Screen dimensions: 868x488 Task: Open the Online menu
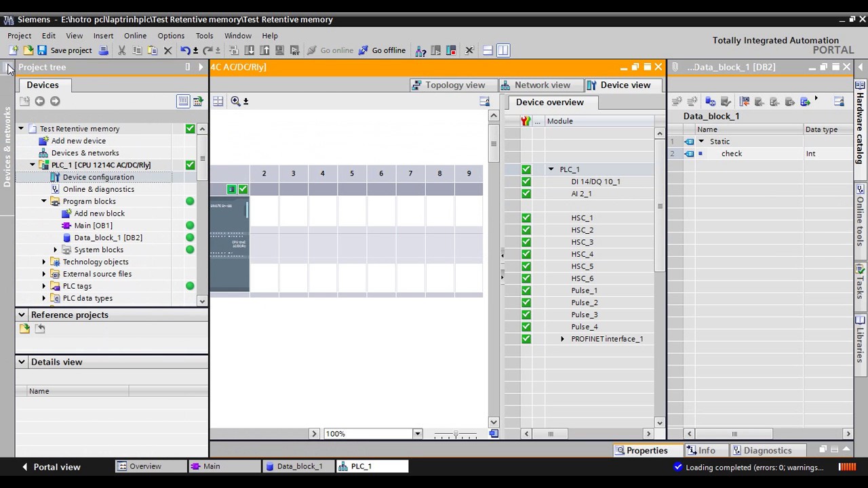[135, 35]
